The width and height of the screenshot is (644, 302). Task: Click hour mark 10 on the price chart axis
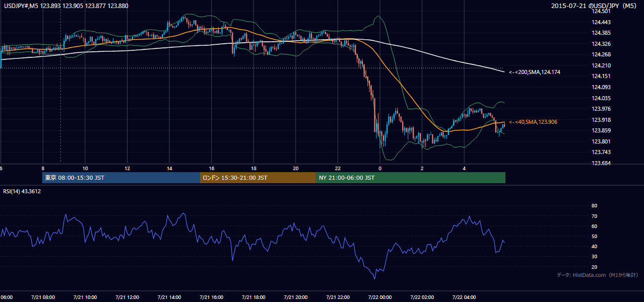(x=85, y=169)
